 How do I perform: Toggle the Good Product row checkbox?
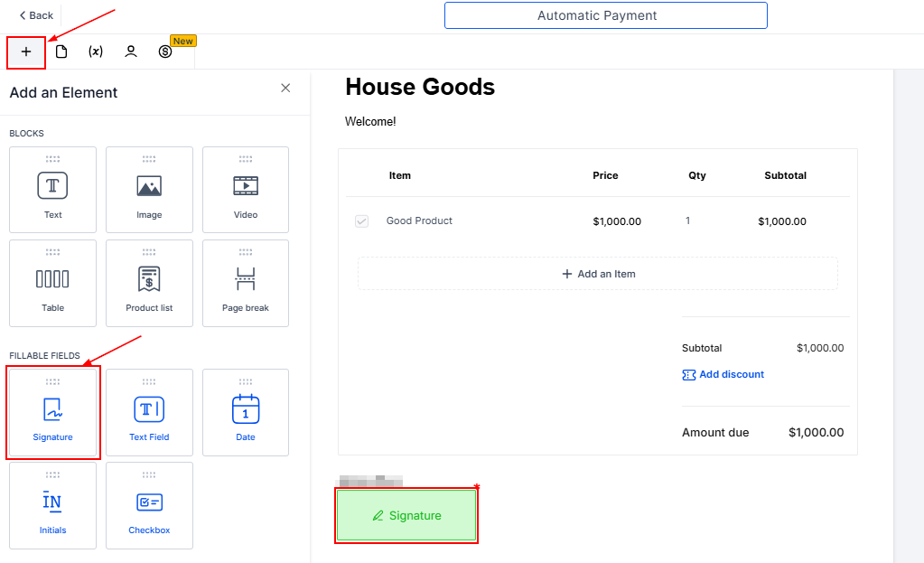point(362,221)
